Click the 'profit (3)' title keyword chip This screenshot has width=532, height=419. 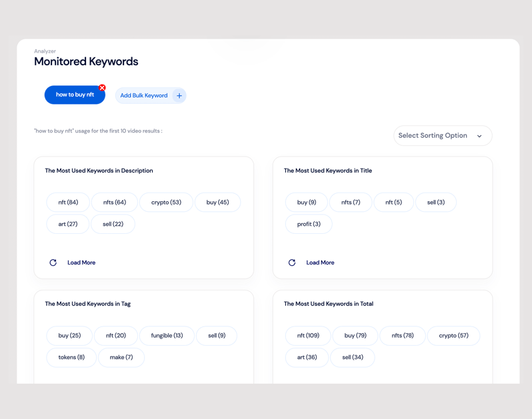pos(309,224)
